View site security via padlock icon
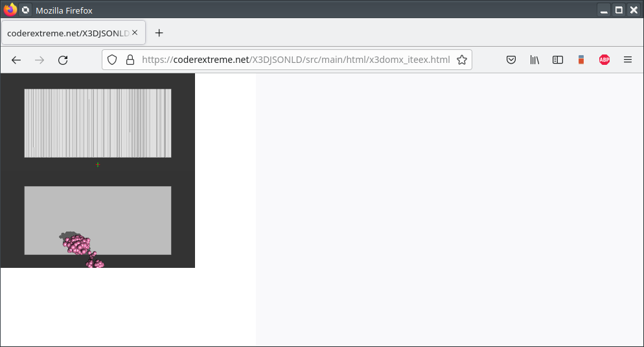Screen dimensions: 644x347 [x=130, y=60]
